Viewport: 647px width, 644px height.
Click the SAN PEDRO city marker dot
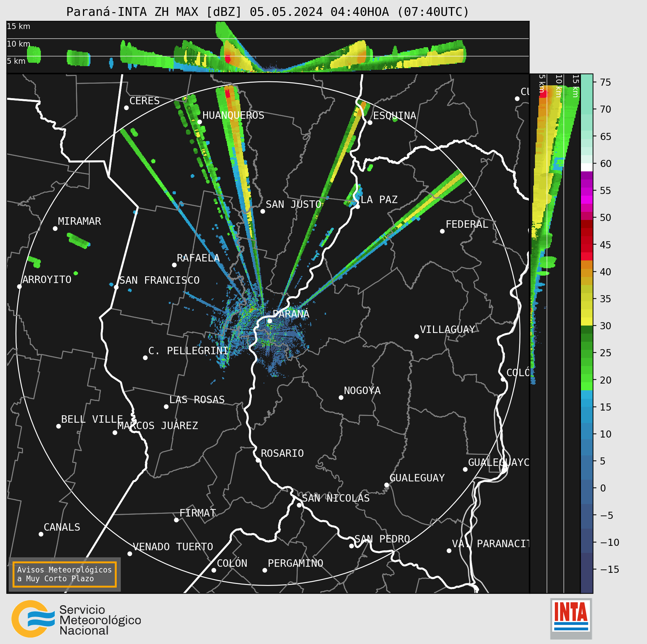[351, 546]
